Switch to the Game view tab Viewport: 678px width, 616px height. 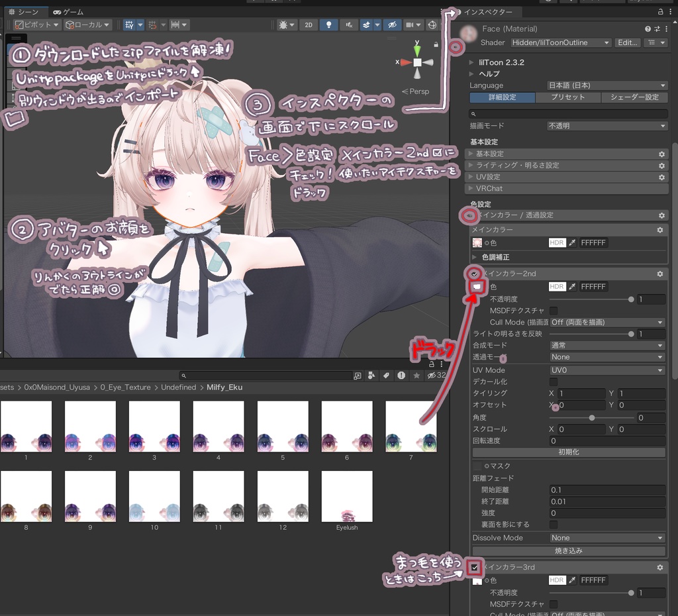tap(69, 11)
